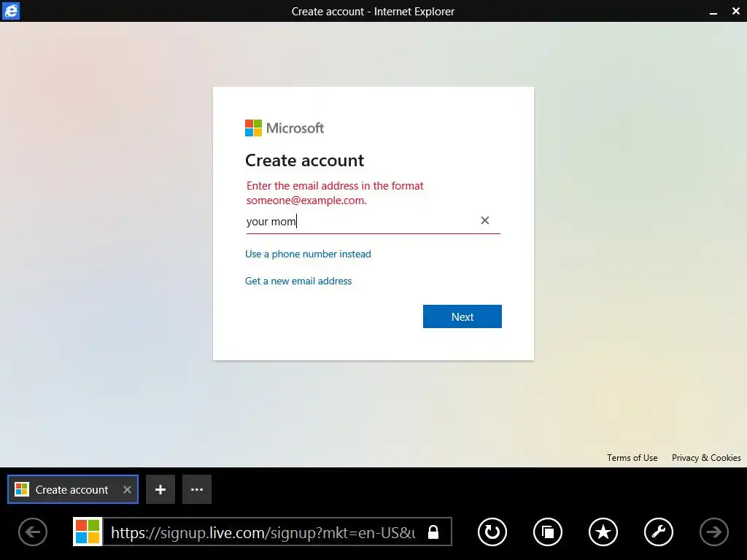
Task: Click the browser Back arrow button
Action: click(x=33, y=532)
